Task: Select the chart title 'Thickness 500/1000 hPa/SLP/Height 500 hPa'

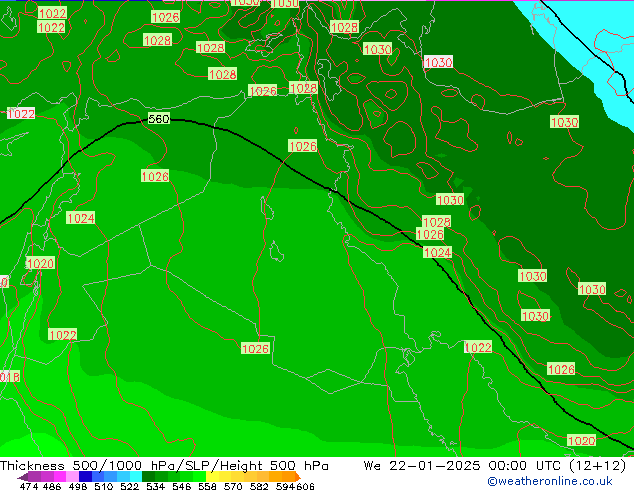Action: click(x=164, y=466)
